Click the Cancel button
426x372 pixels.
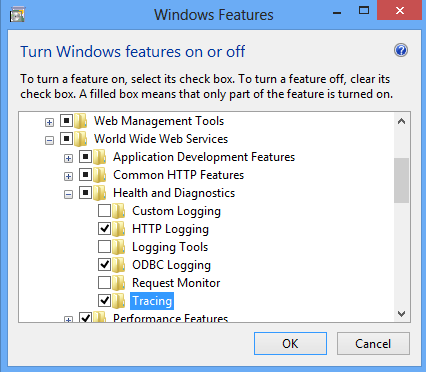373,343
